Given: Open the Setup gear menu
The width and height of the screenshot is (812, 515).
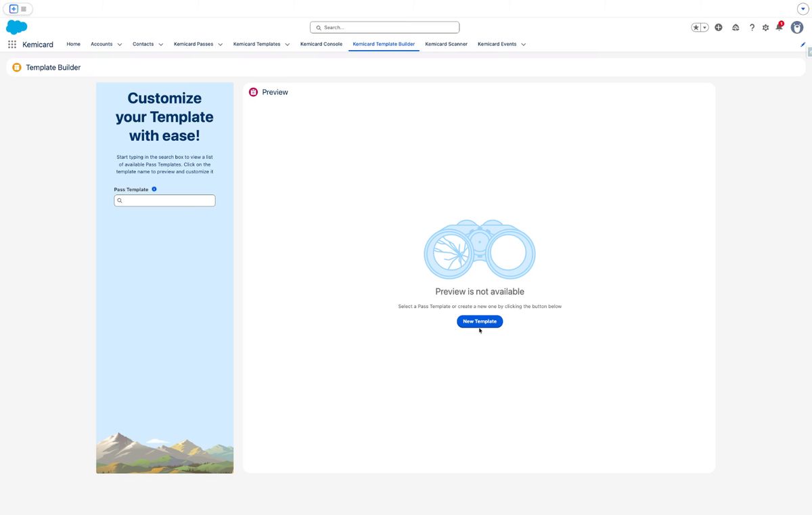Looking at the screenshot, I should coord(765,28).
